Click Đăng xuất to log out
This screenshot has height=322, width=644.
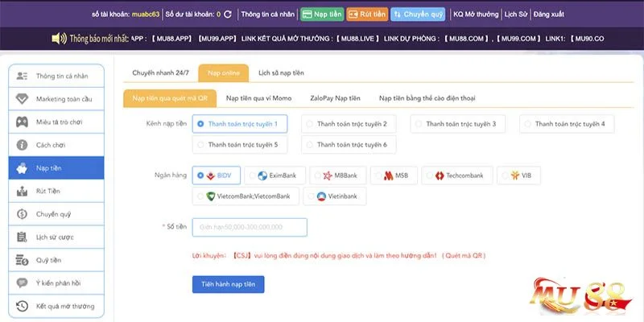point(549,14)
